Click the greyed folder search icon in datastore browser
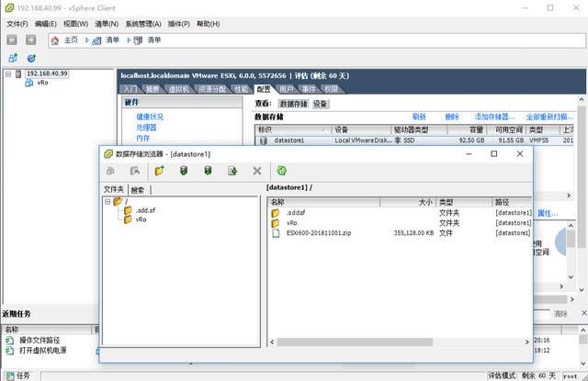The image size is (588, 381). point(135,171)
